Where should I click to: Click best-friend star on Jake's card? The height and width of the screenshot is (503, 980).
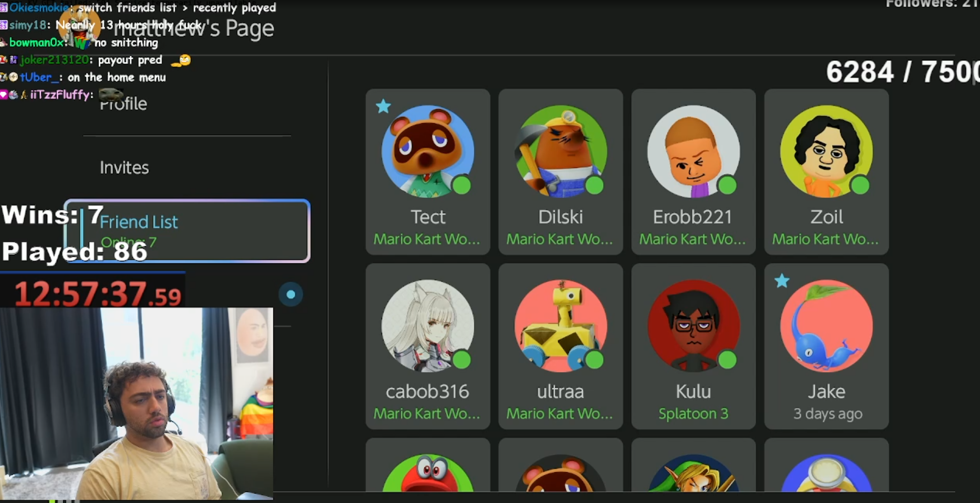(782, 280)
